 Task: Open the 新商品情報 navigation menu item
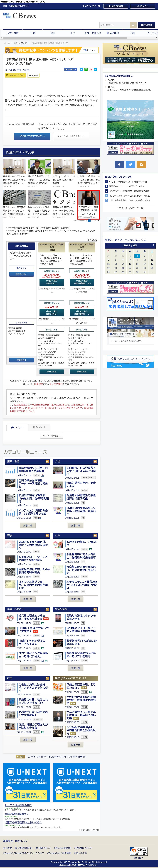click(113, 33)
